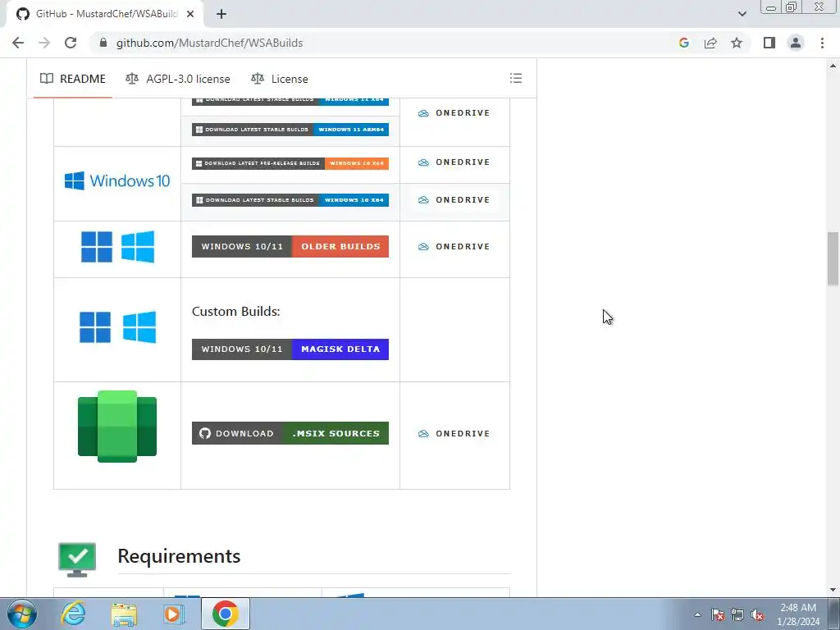Click the scrollbar up arrow
Viewport: 840px width, 630px height.
(833, 66)
